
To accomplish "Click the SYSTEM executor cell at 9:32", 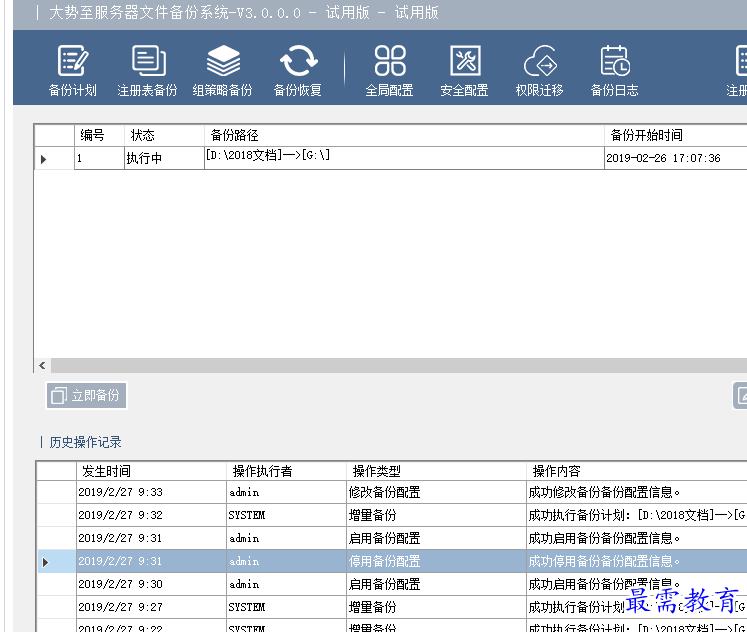I will [x=286, y=515].
